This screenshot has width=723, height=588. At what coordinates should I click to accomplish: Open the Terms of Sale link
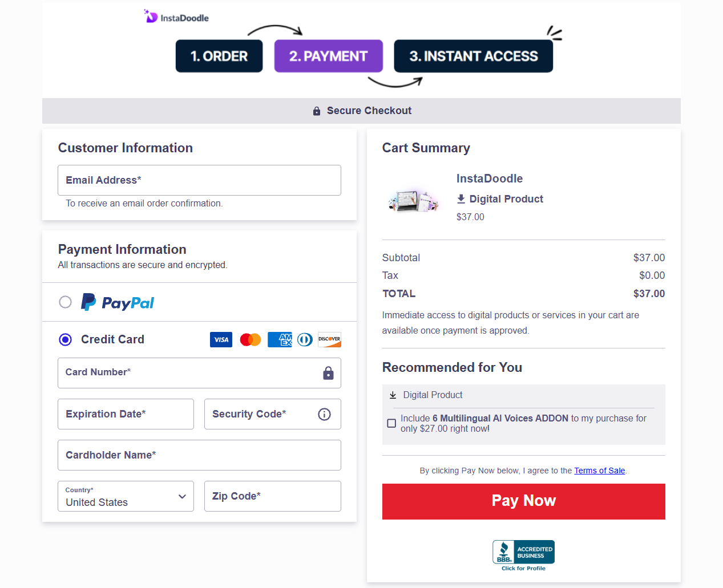(599, 471)
